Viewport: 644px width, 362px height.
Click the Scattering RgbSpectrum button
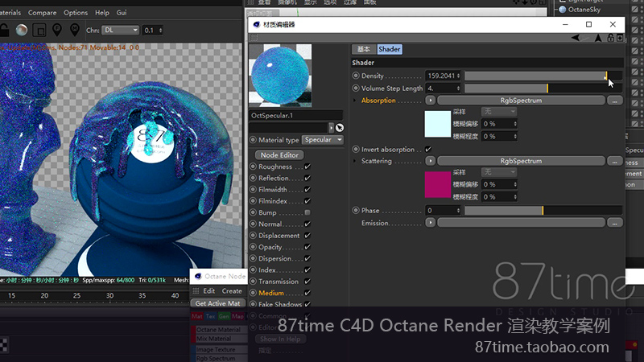[521, 162]
